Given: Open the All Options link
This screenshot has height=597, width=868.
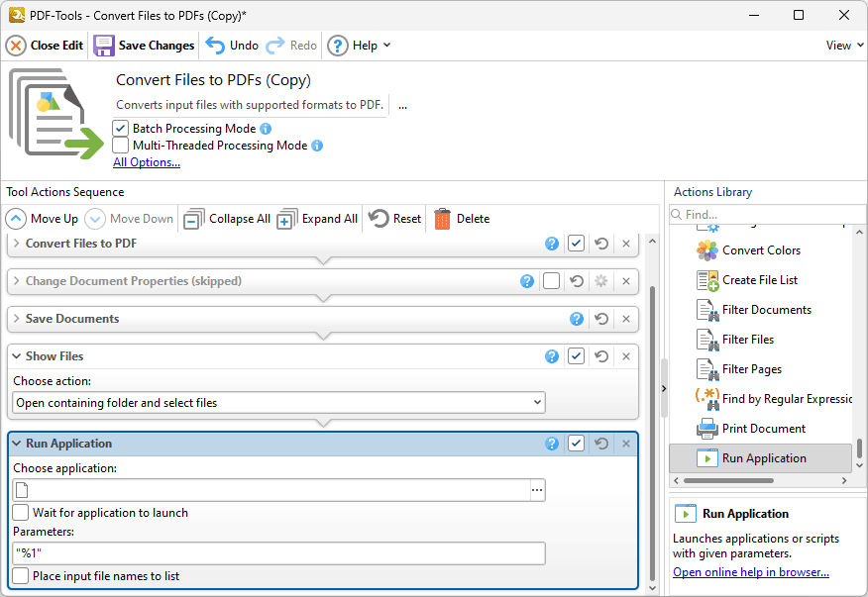Looking at the screenshot, I should 147,162.
